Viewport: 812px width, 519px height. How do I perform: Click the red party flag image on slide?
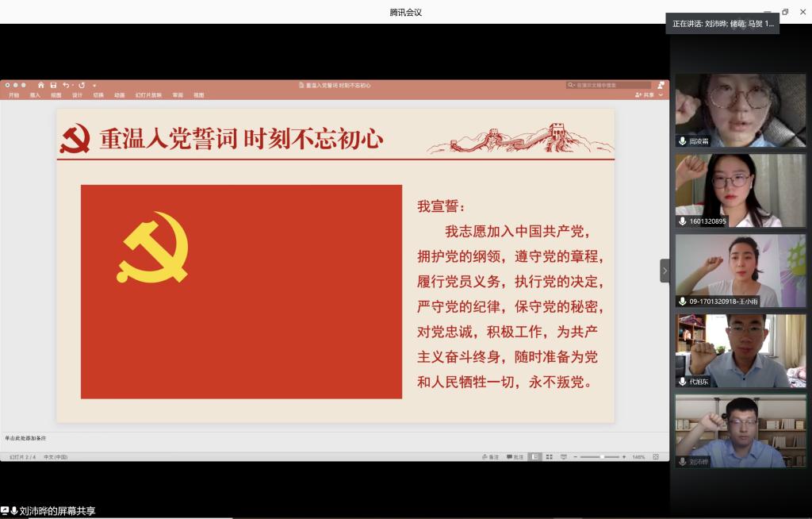(241, 292)
